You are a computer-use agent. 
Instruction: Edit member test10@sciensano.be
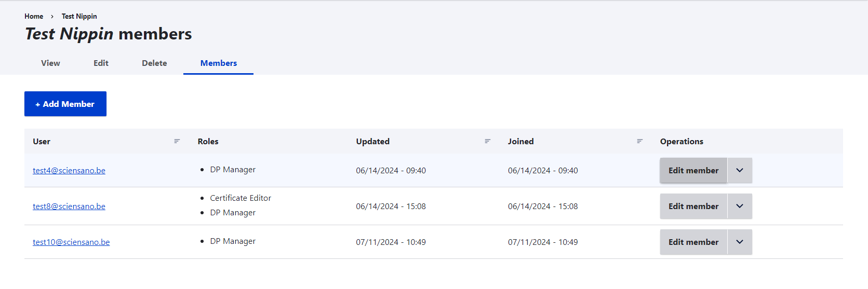[693, 242]
